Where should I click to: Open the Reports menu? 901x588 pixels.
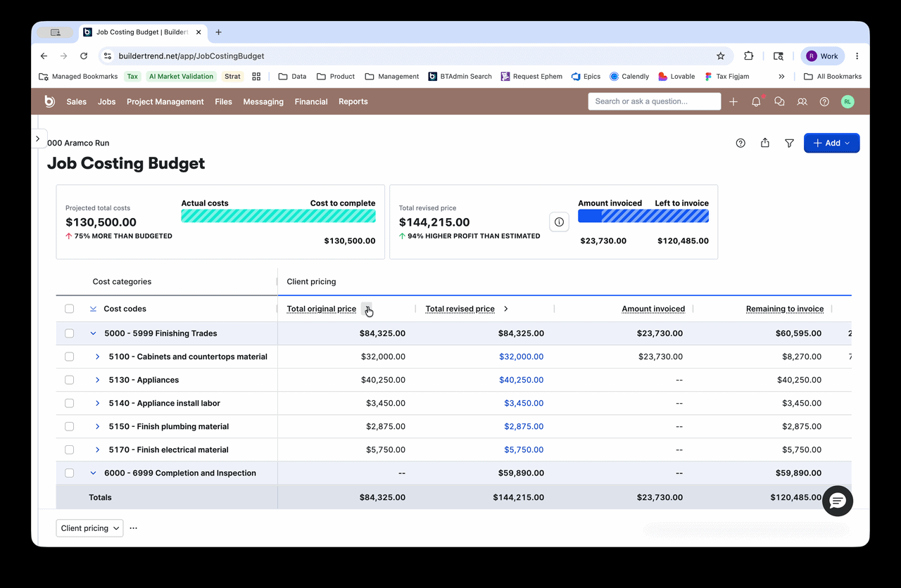click(353, 102)
